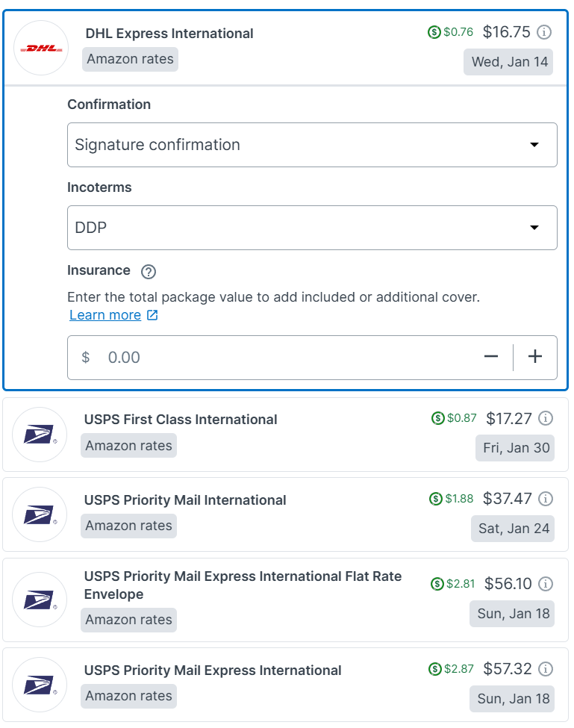
Task: Open the Insurance help question mark icon
Action: [x=149, y=272]
